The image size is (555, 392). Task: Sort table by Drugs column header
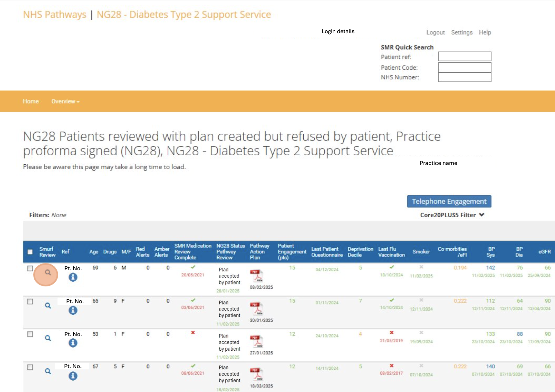click(x=110, y=252)
